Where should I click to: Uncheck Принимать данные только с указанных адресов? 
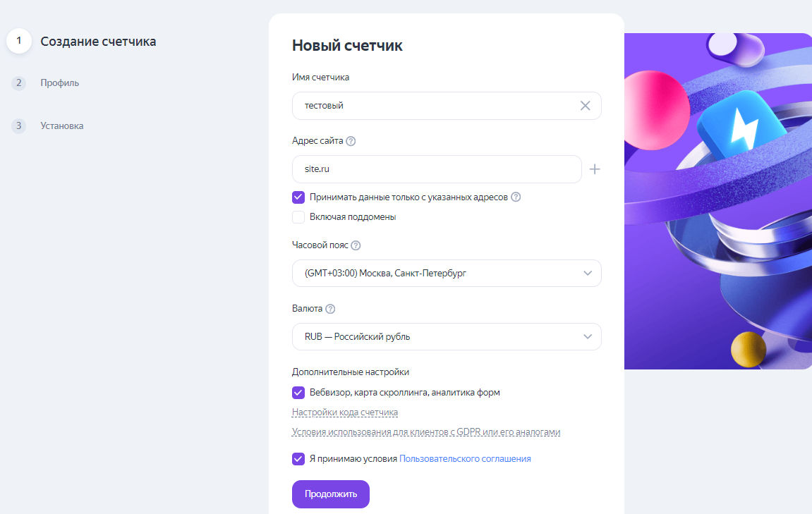pyautogui.click(x=298, y=197)
